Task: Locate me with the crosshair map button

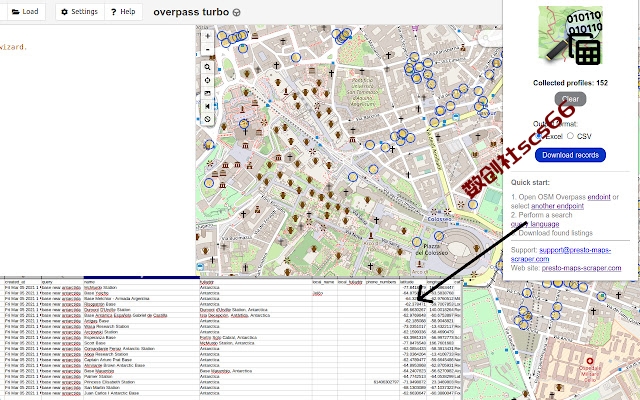Action: pos(208,80)
